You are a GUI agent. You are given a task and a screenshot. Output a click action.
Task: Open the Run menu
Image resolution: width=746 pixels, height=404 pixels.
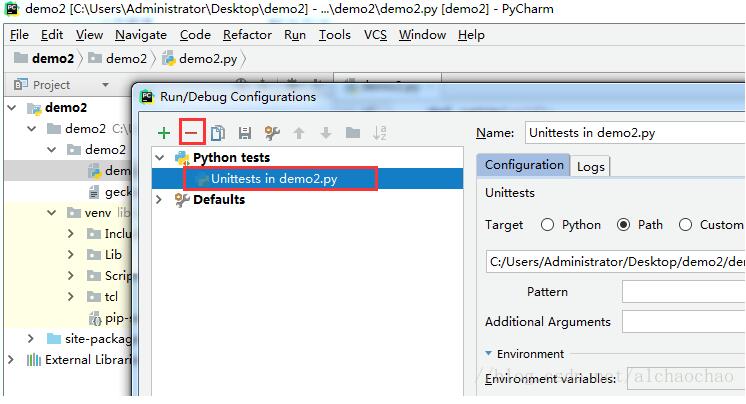pyautogui.click(x=295, y=35)
